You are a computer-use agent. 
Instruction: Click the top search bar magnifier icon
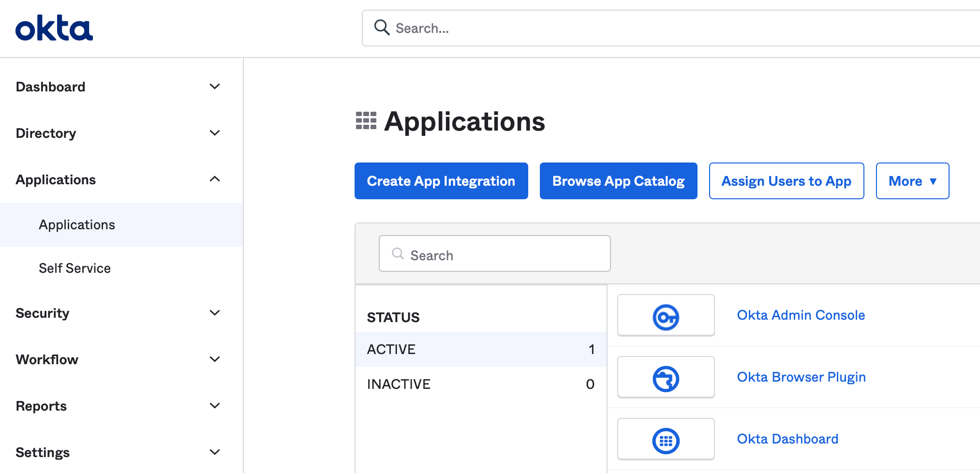click(382, 28)
